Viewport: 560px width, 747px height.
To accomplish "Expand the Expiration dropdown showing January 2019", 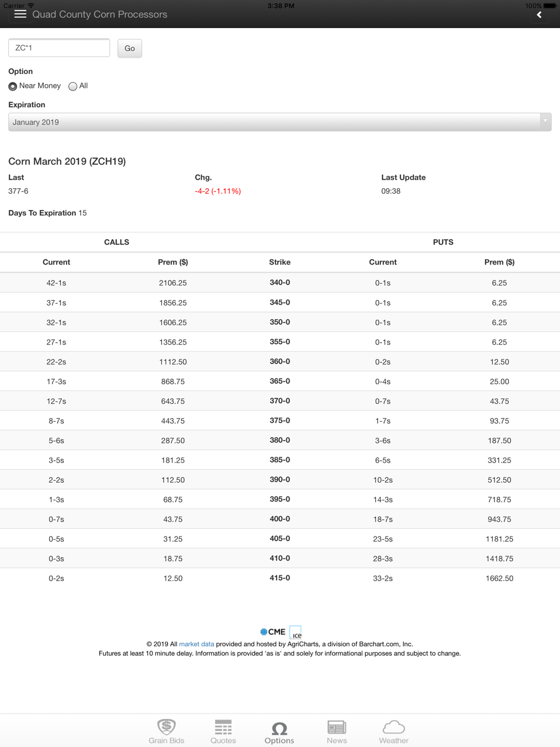I will (280, 122).
